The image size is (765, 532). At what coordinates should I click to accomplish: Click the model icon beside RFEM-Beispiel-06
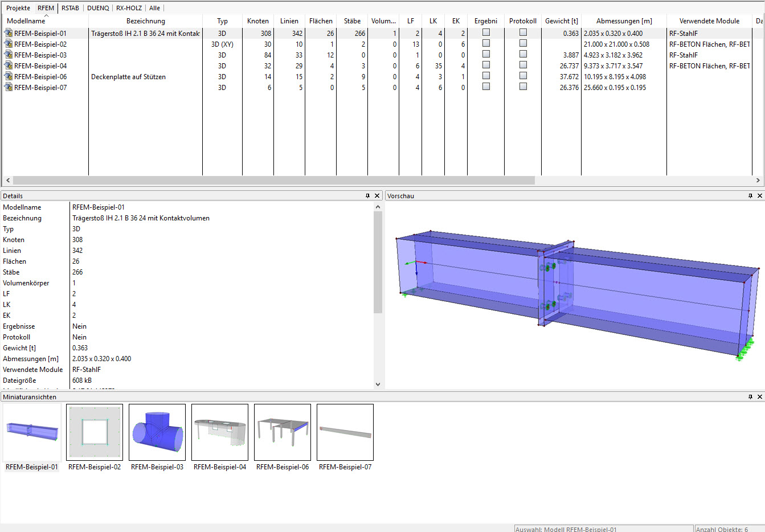(x=9, y=76)
